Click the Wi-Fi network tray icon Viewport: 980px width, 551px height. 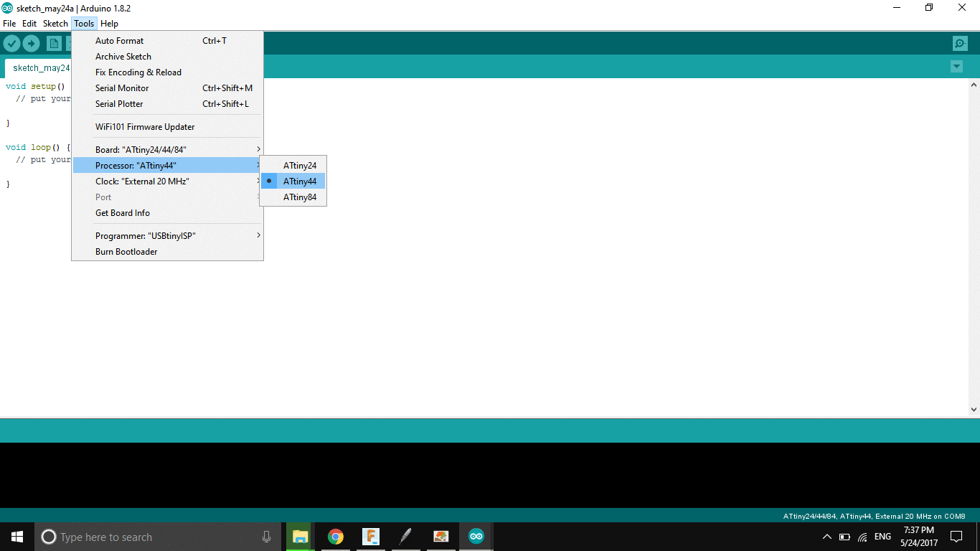(862, 537)
